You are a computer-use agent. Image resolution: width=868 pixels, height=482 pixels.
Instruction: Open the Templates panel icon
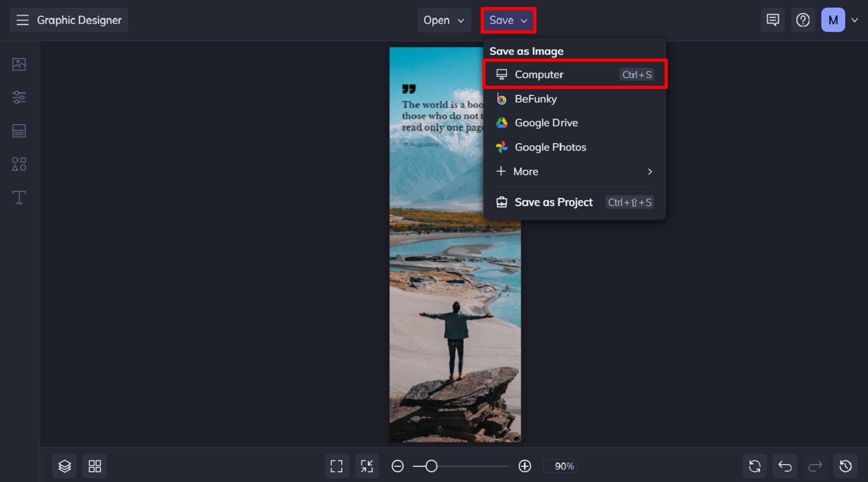point(19,131)
